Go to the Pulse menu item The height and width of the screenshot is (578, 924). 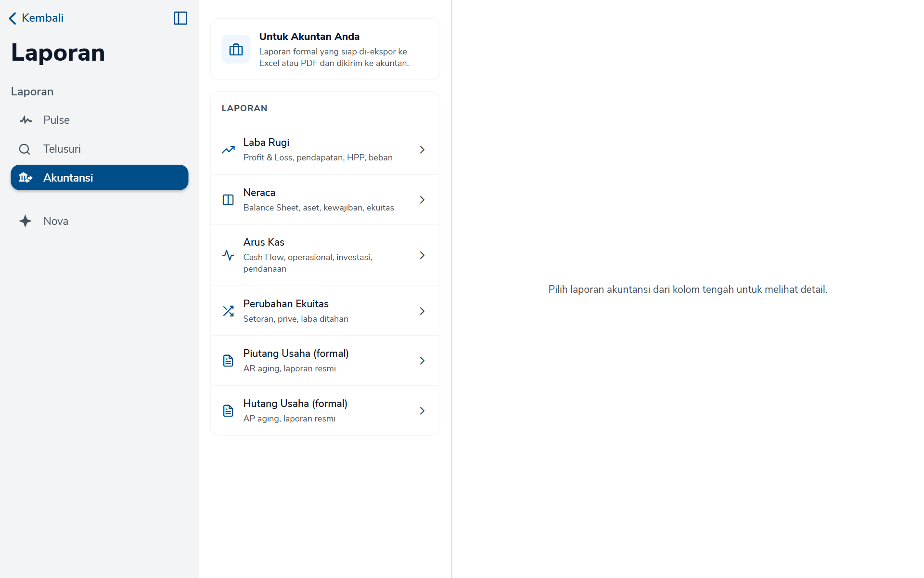100,120
